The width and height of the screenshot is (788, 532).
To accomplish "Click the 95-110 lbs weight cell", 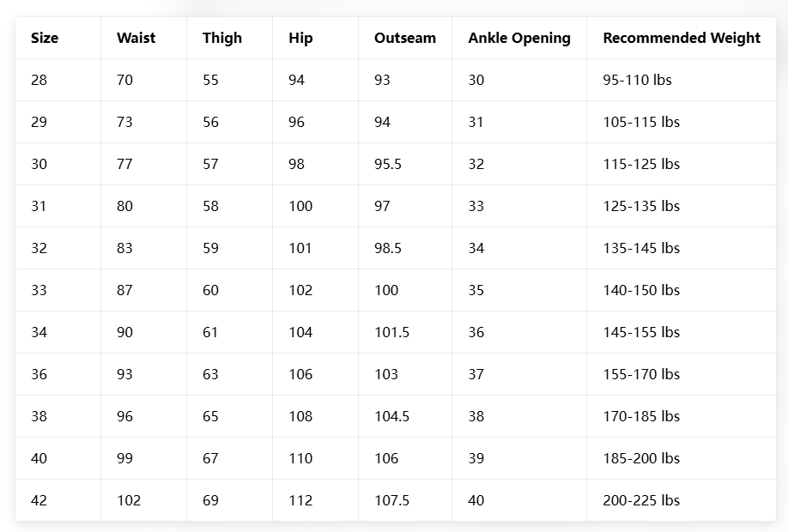I will coord(637,80).
